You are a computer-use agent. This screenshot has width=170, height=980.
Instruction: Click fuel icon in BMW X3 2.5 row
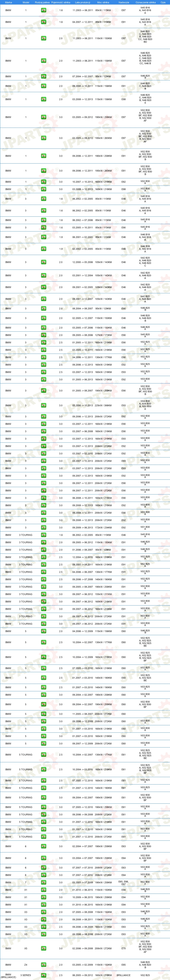(x=44, y=927)
